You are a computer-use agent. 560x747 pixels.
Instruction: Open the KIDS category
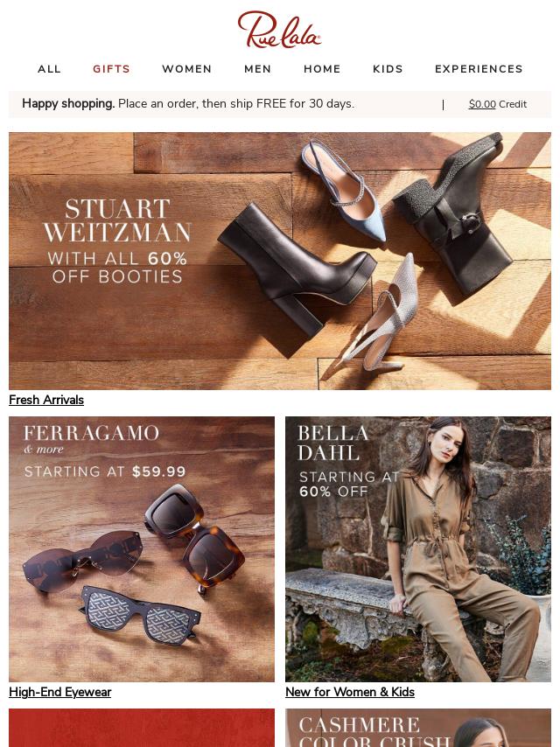pyautogui.click(x=388, y=69)
